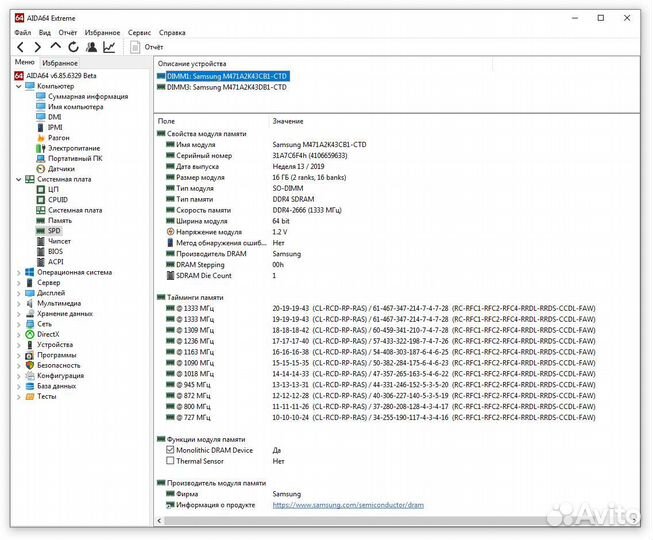Open the Сервис menu
This screenshot has height=540, width=653.
coord(139,32)
